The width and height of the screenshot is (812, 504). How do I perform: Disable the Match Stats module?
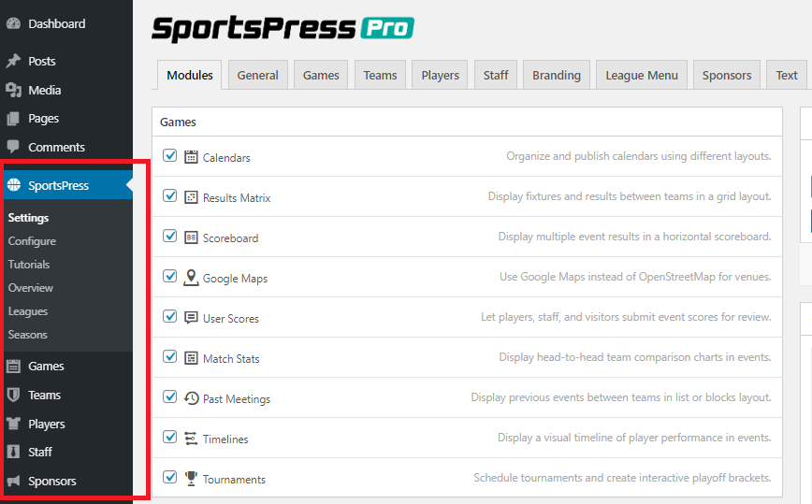[170, 356]
